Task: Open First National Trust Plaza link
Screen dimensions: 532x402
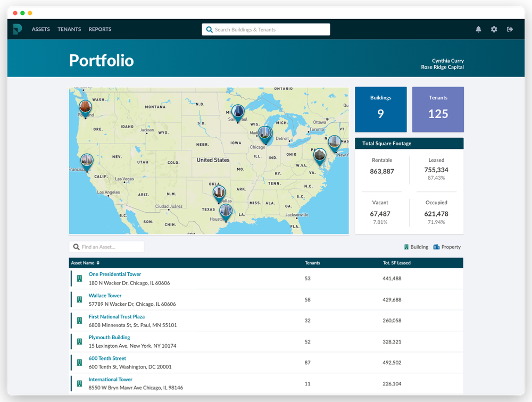Action: click(117, 316)
